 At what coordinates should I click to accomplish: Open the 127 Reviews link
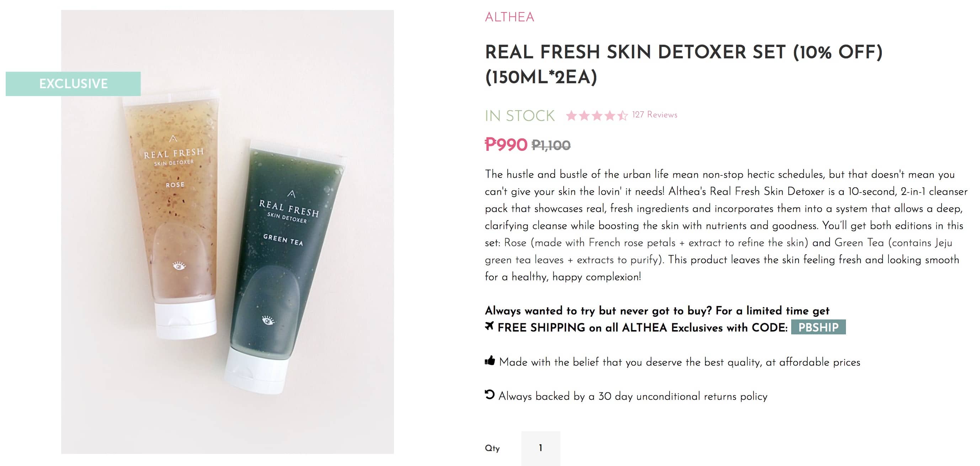click(x=655, y=115)
